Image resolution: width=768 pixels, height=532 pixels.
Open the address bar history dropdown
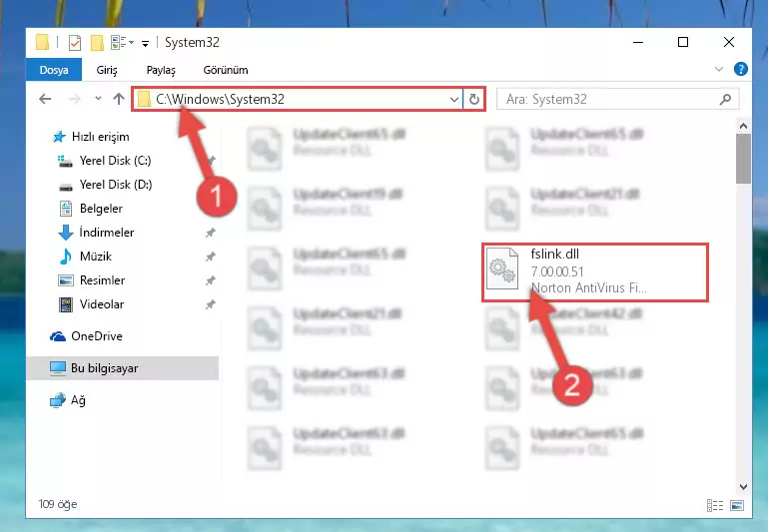click(454, 100)
